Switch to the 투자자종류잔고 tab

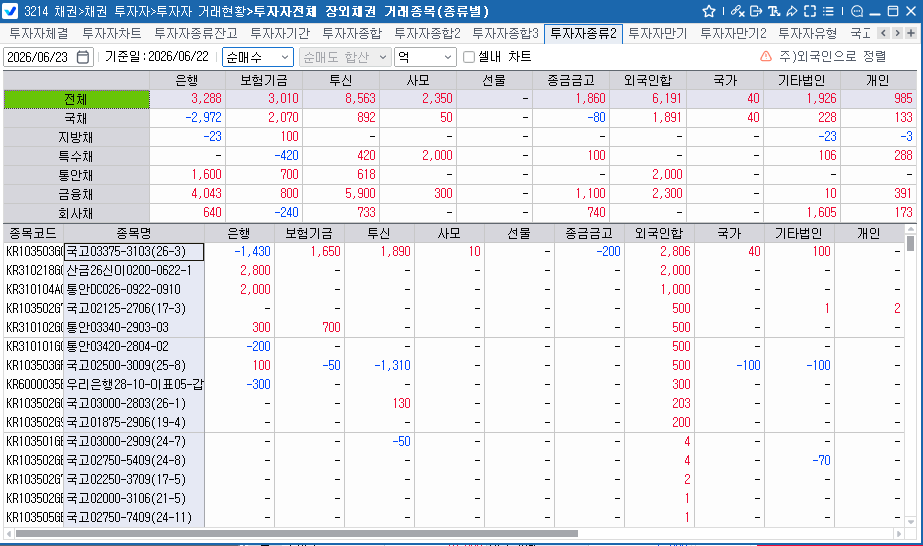(x=195, y=34)
